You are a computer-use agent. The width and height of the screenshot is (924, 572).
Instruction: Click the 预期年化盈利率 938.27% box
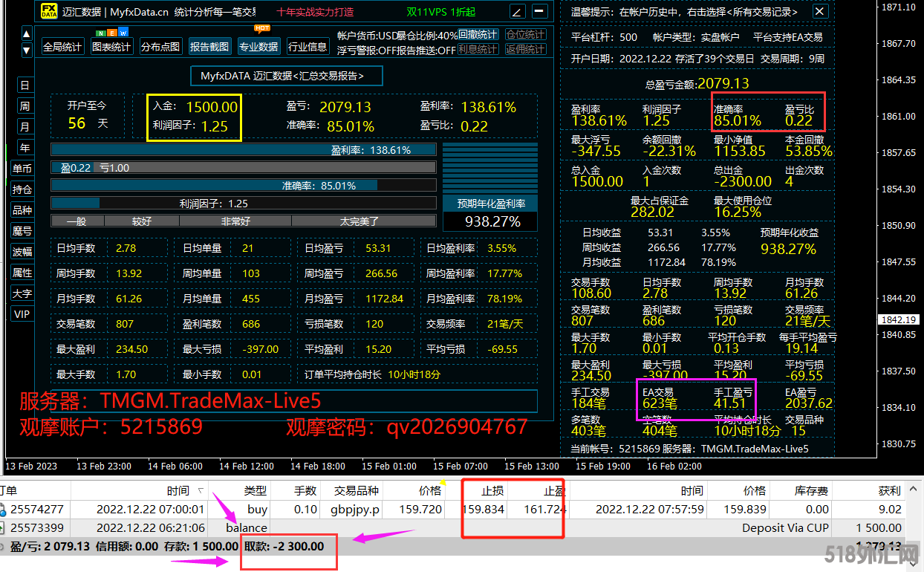[x=489, y=214]
